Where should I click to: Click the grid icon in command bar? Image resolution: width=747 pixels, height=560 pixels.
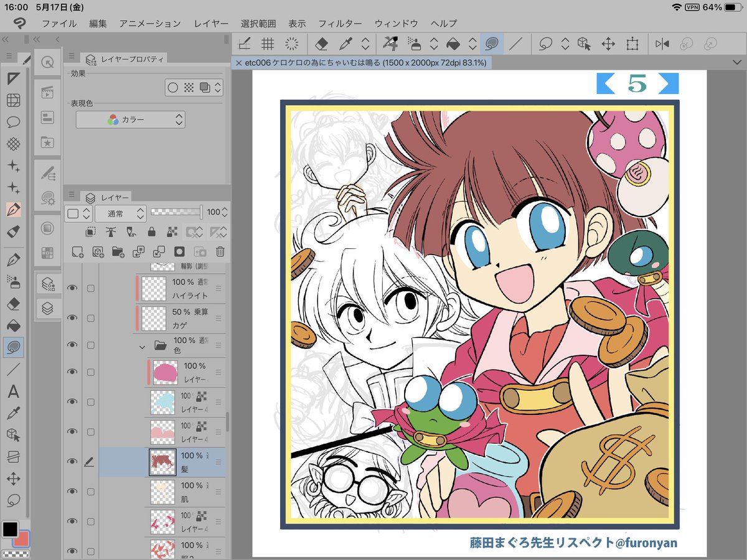(268, 44)
